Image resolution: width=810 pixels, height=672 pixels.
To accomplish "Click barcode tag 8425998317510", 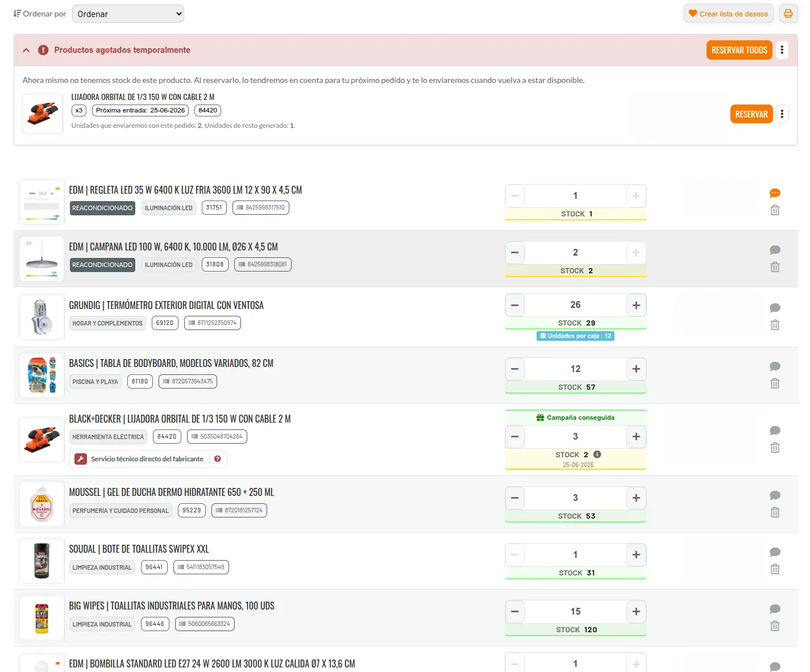I will (x=260, y=208).
